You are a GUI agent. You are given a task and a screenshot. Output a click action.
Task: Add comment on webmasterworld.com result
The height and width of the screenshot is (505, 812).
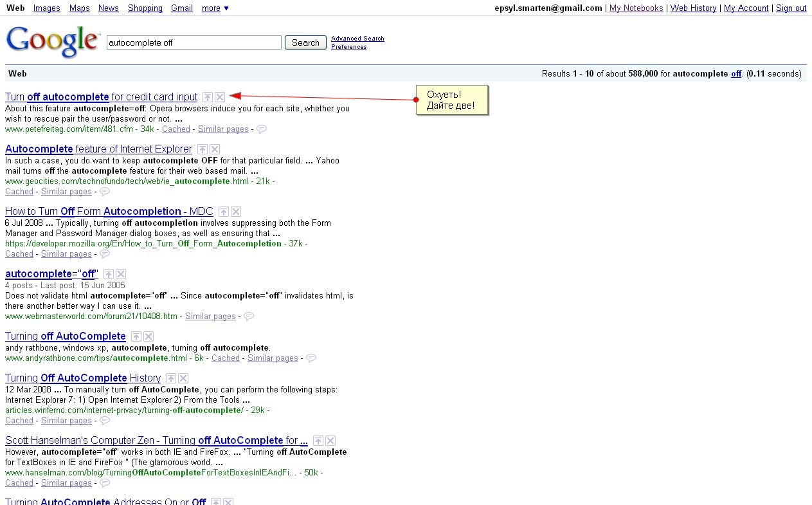pyautogui.click(x=249, y=317)
